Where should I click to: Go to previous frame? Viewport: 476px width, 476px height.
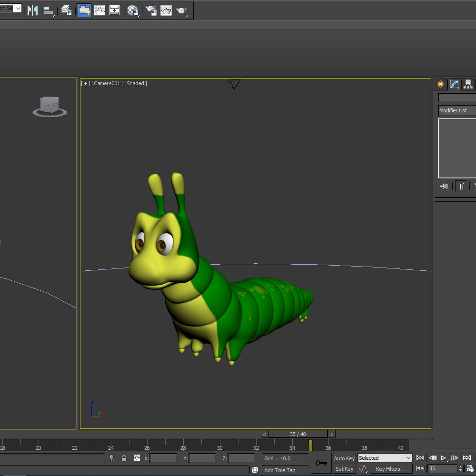pyautogui.click(x=433, y=458)
